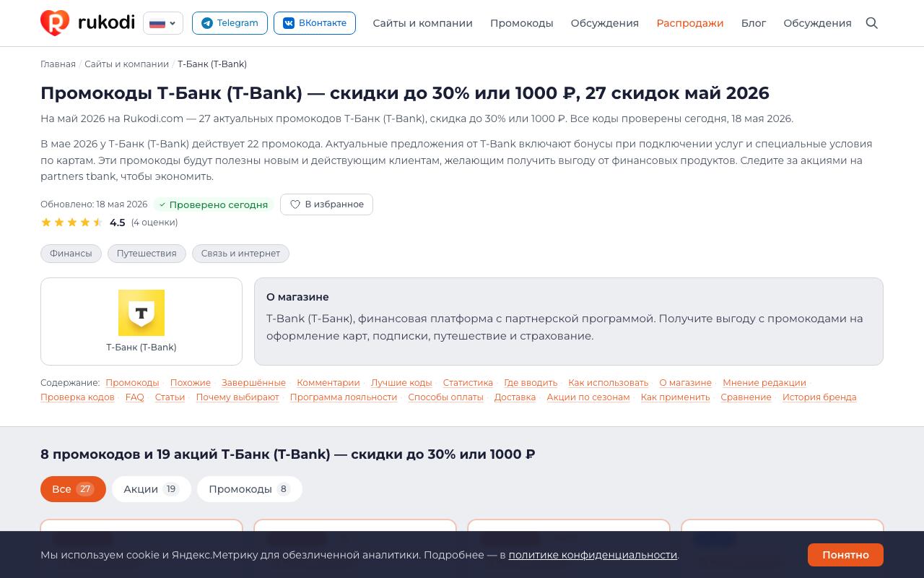
Task: Switch to Промокоды 8 filter tab
Action: (250, 489)
